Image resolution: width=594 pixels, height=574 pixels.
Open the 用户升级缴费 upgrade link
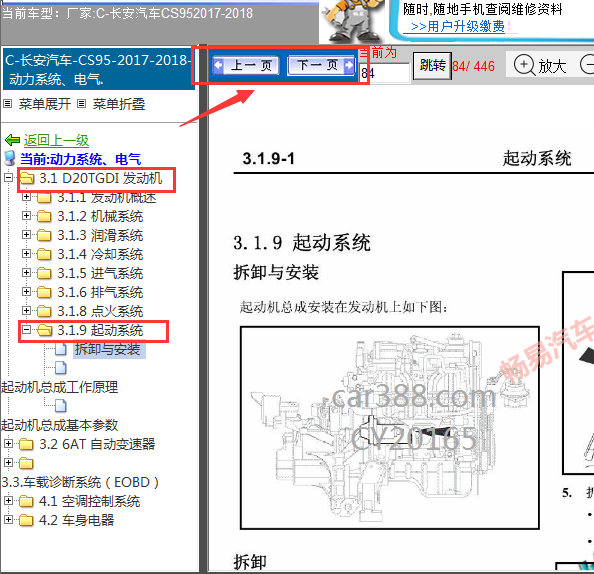(458, 27)
